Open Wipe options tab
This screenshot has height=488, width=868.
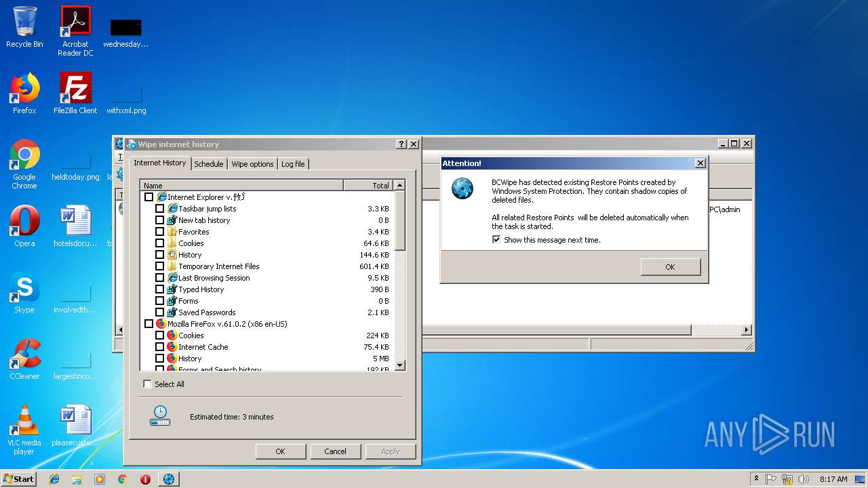[252, 164]
